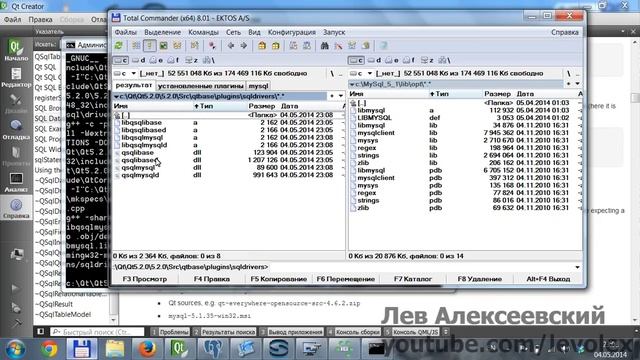Sort left panel by Размер column

pos(262,106)
